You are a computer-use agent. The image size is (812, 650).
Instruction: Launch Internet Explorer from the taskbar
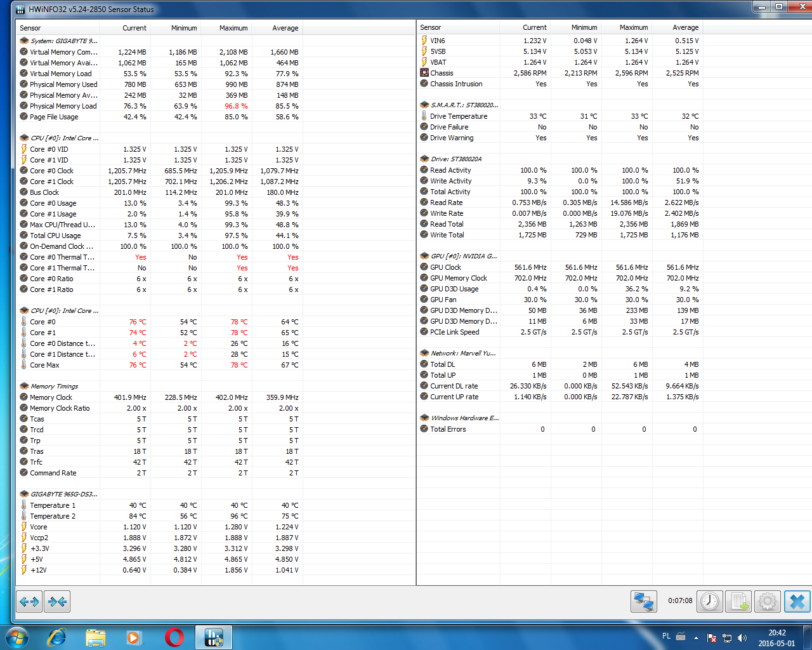[57, 637]
